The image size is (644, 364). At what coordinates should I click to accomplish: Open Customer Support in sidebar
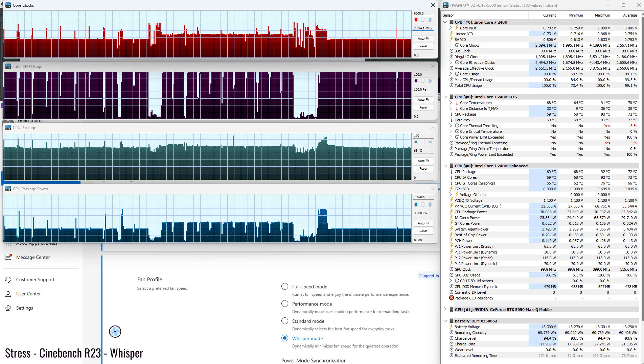(35, 280)
